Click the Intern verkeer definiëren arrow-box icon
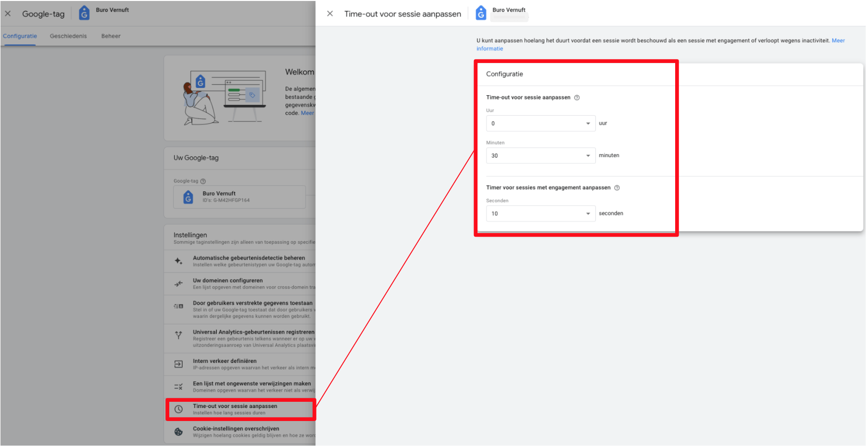 [x=178, y=364]
